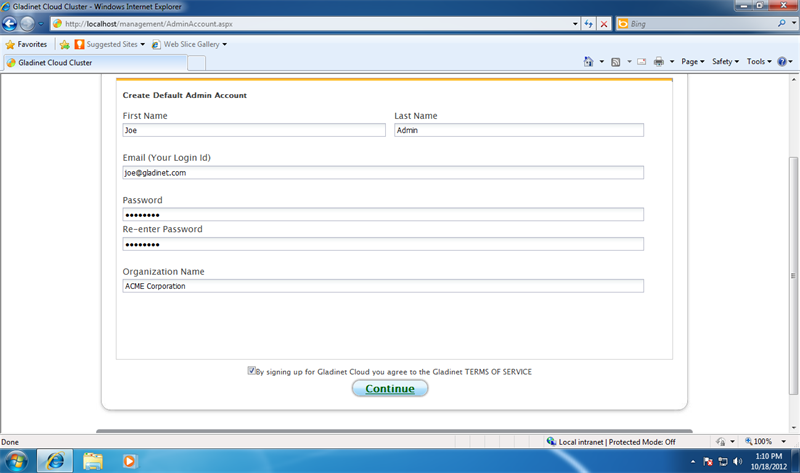Viewport: 800px width, 473px height.
Task: Click the vertical scrollbar thumb
Action: [x=793, y=276]
